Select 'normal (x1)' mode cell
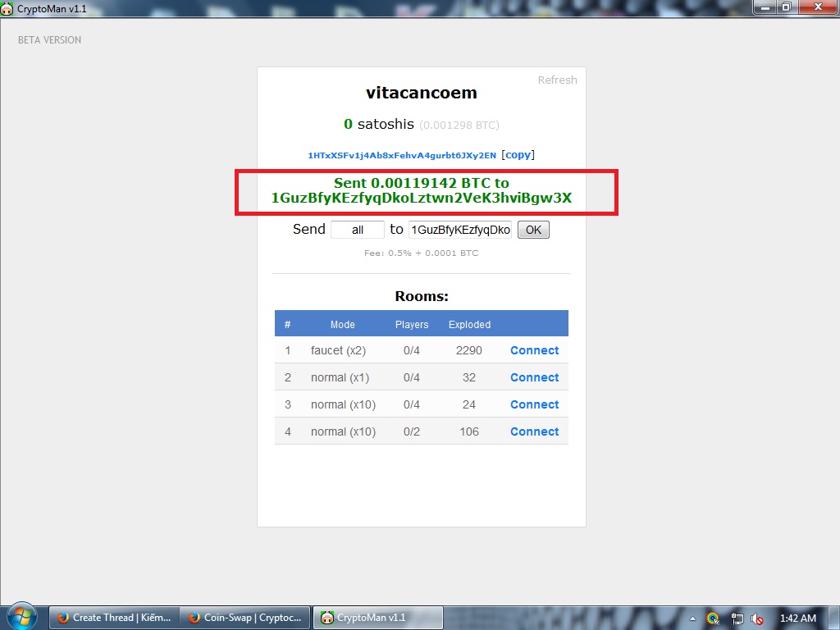 340,377
